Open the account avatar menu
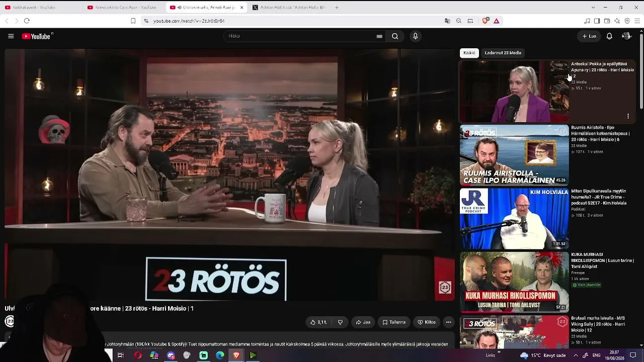The width and height of the screenshot is (644, 362). point(626,36)
